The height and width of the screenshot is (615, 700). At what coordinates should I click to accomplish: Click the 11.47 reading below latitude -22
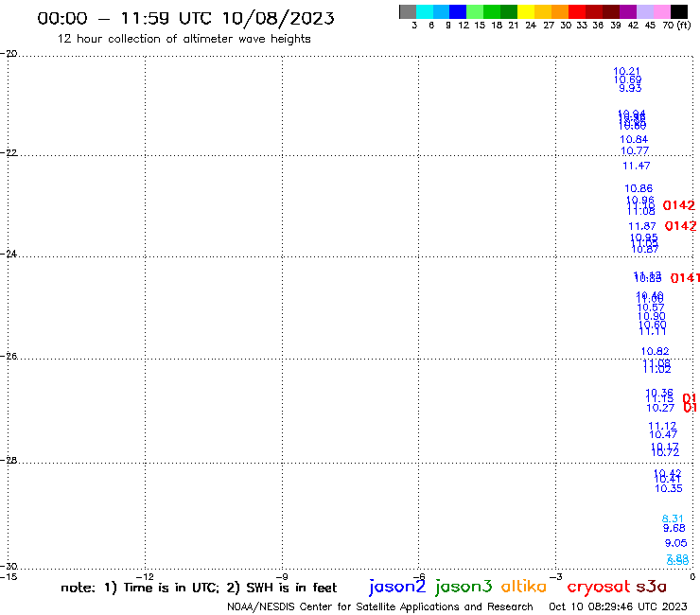(x=637, y=166)
